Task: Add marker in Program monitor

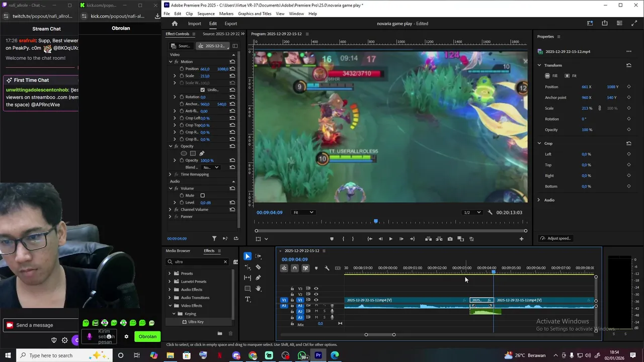Action: (332, 239)
